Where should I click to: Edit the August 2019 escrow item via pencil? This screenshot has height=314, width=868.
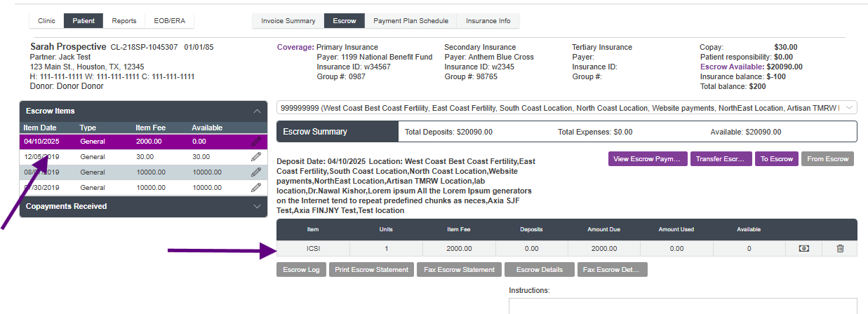(256, 172)
